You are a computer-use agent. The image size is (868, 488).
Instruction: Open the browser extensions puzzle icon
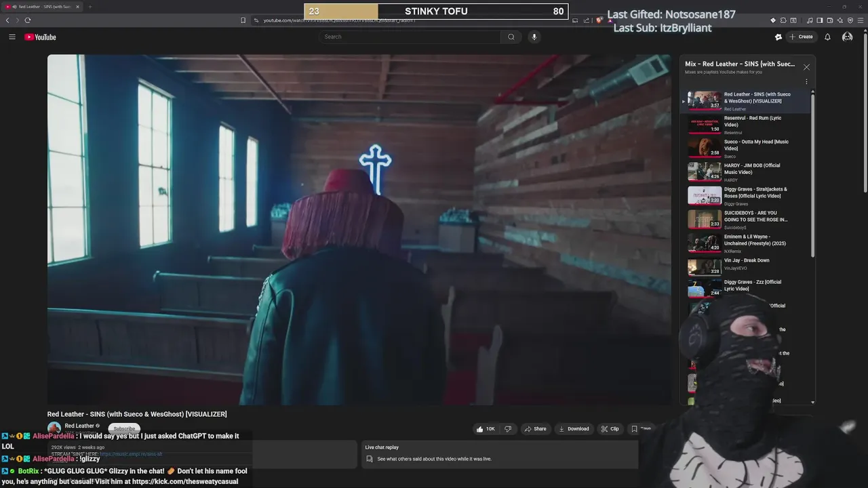(783, 20)
